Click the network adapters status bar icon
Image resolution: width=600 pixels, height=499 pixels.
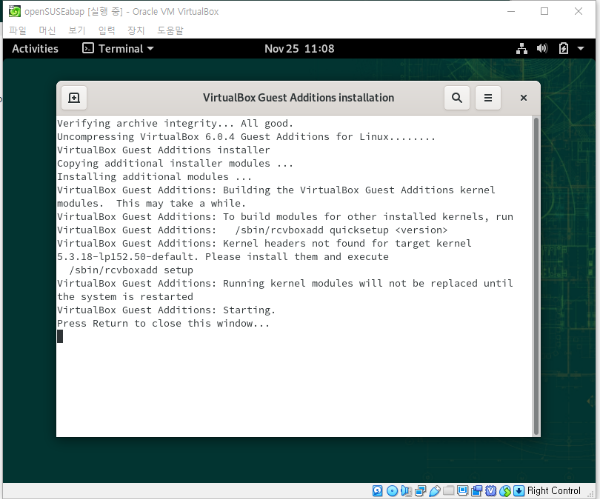(x=421, y=491)
